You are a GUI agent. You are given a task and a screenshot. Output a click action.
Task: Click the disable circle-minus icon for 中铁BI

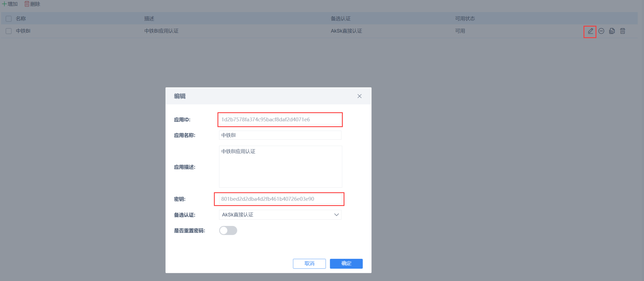(601, 31)
